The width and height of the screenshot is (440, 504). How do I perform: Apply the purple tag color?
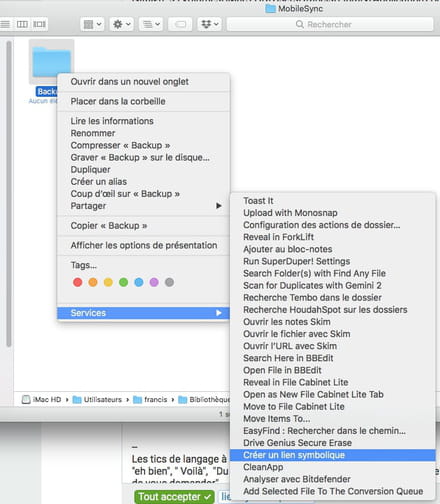154,282
